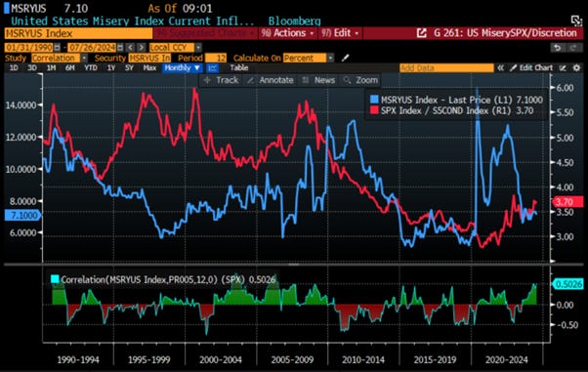Click the Zoom tool
The image size is (588, 372).
360,80
